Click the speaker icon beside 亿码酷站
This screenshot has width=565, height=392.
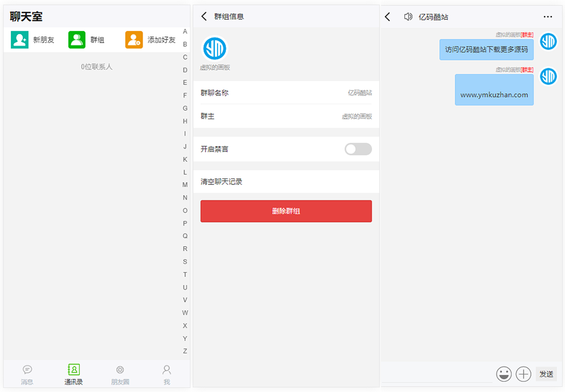408,17
